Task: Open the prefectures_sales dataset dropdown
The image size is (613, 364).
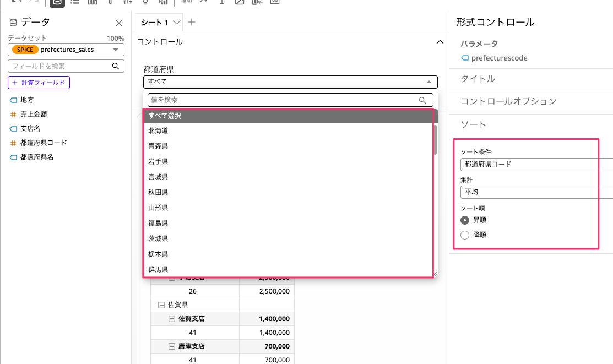Action: pyautogui.click(x=66, y=50)
